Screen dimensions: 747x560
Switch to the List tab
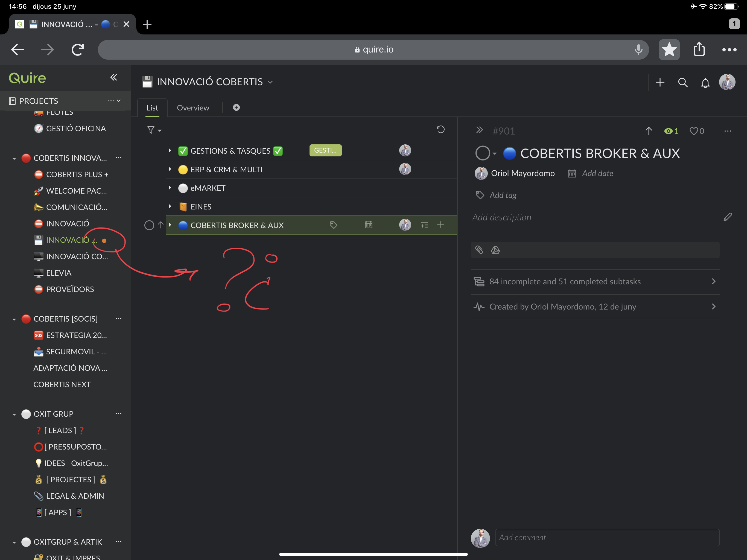click(152, 108)
